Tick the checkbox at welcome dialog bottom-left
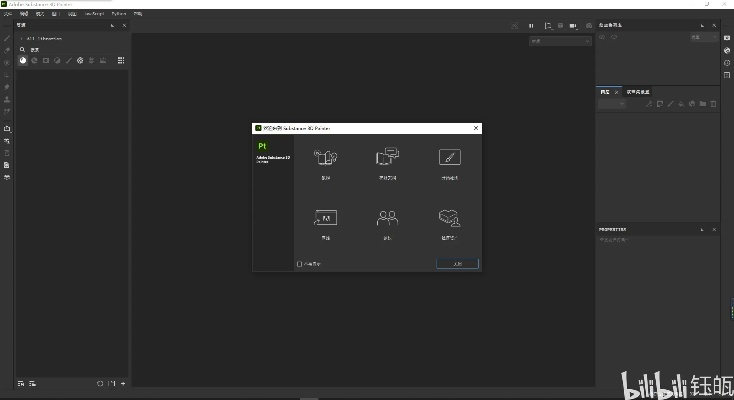 click(x=299, y=264)
